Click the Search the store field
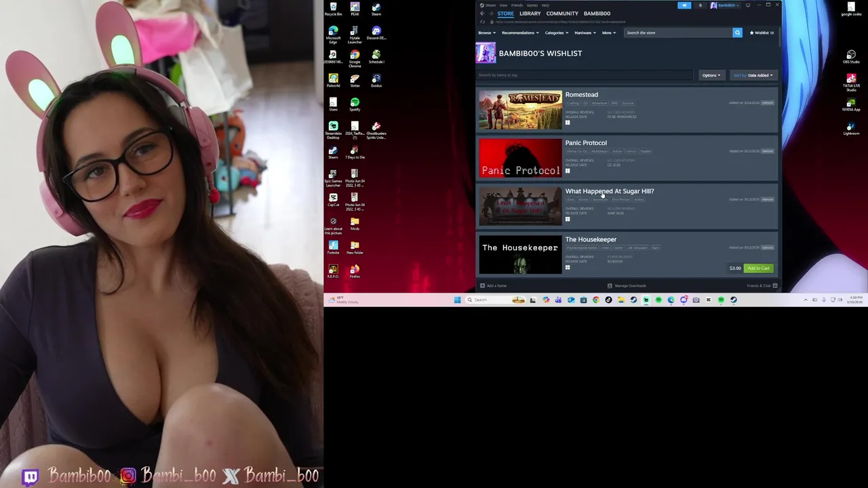 coord(678,33)
